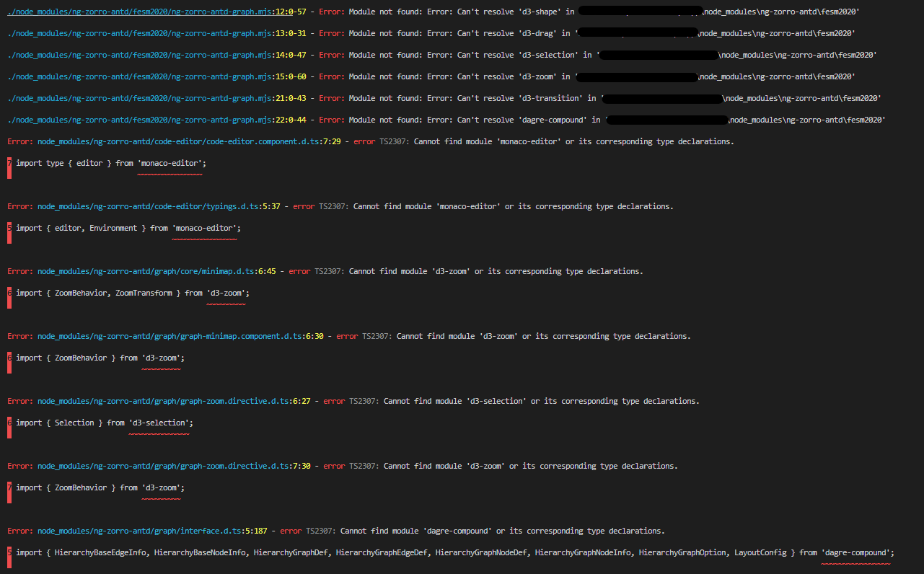Click "Cannot find module 'd3-selection'" error message
This screenshot has width=924, height=574.
(454, 401)
